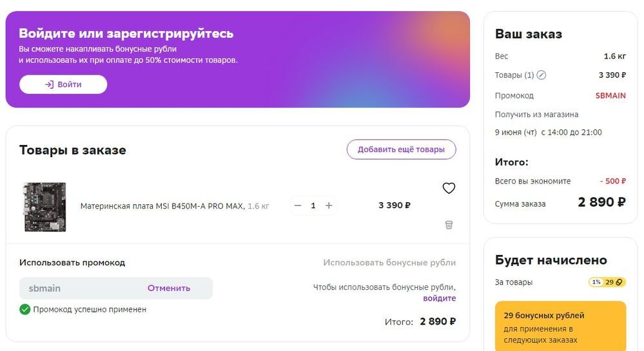Click the 1% bonus badge
Screen dimensions: 644x351
pos(596,282)
